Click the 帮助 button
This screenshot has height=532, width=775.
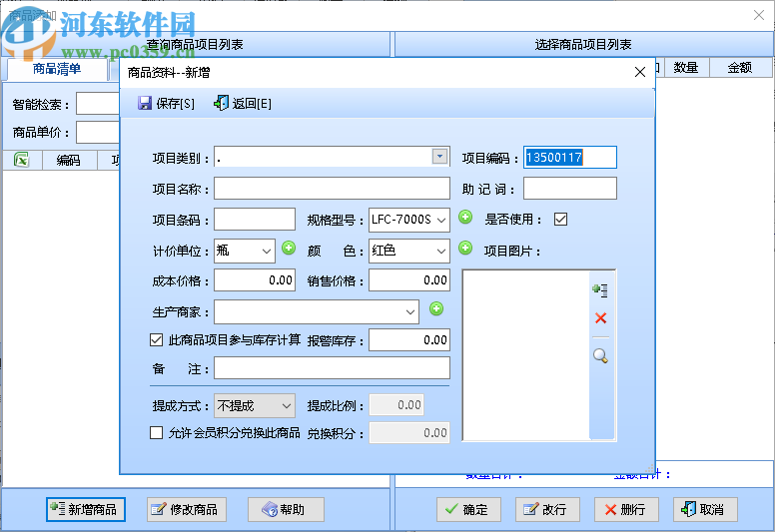tap(286, 509)
